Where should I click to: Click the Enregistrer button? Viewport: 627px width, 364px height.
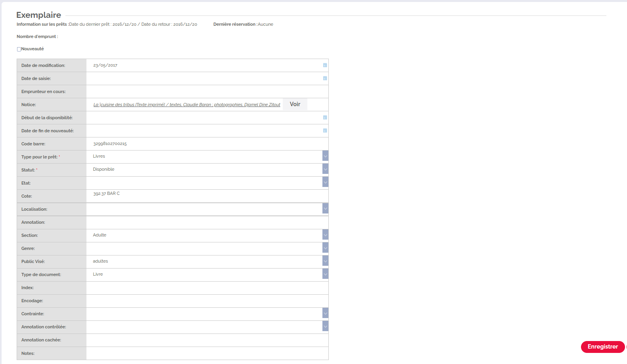point(603,347)
